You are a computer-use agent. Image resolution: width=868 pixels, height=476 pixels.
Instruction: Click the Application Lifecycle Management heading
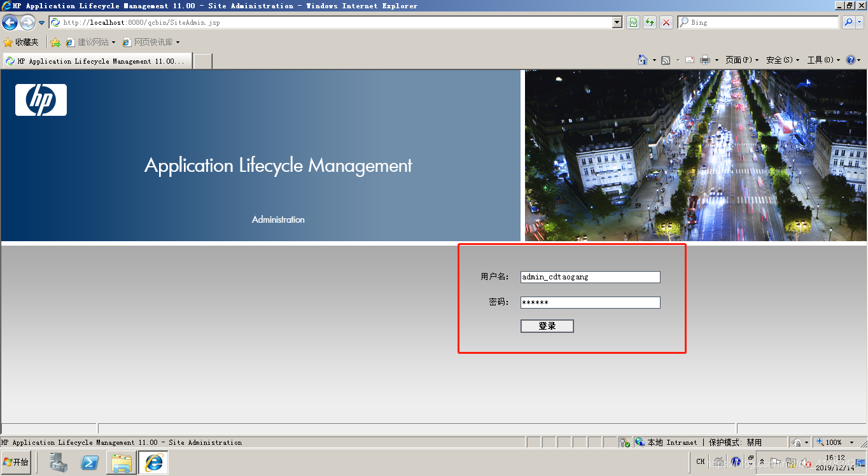[x=278, y=166]
